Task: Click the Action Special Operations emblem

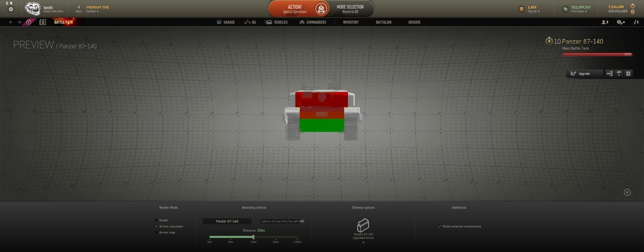Action: click(321, 8)
